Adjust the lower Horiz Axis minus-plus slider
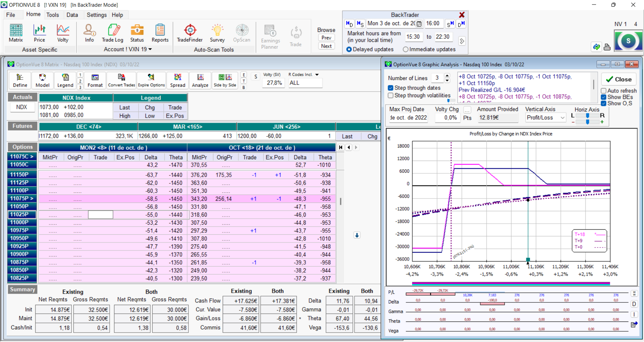Viewport: 644px width, 342px height. click(587, 122)
